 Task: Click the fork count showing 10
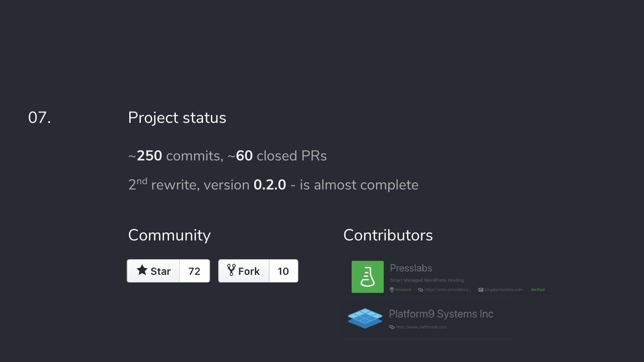coord(283,271)
